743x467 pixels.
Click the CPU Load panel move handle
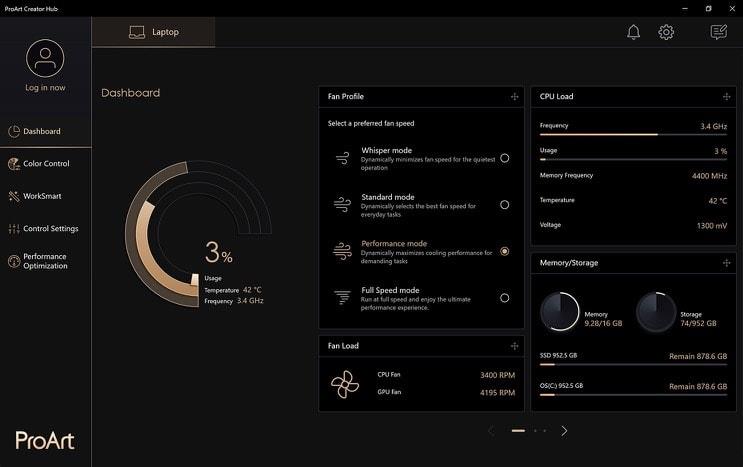pyautogui.click(x=726, y=97)
